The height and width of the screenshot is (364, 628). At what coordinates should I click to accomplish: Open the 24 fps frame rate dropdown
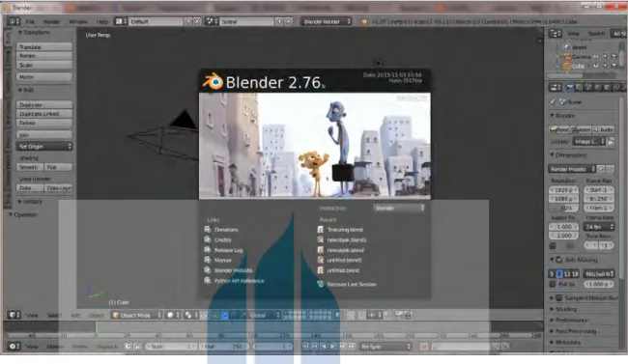tap(599, 227)
